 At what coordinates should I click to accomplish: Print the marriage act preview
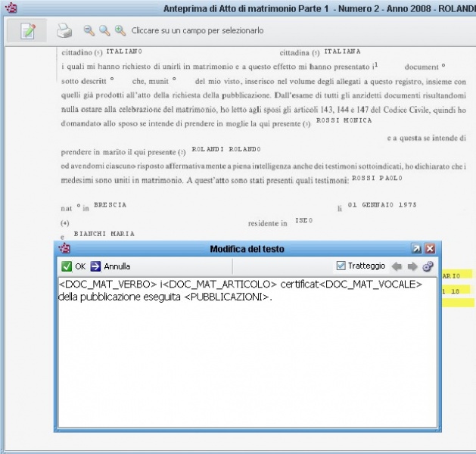click(x=64, y=31)
